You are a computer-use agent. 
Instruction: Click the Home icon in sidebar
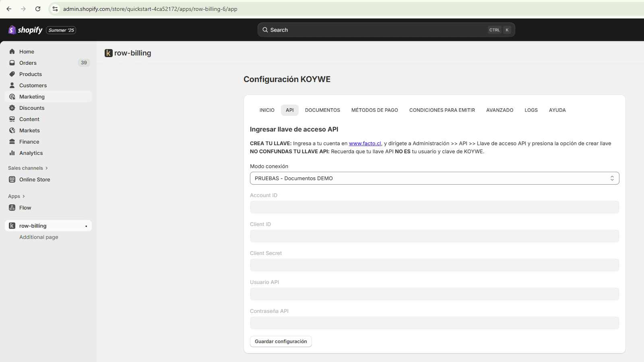[12, 51]
